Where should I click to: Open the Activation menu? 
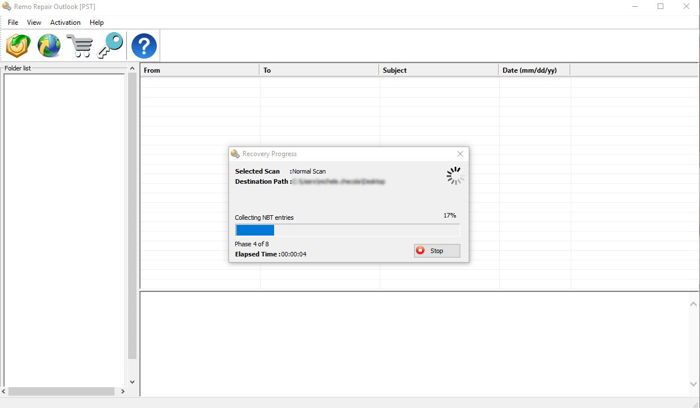click(65, 22)
